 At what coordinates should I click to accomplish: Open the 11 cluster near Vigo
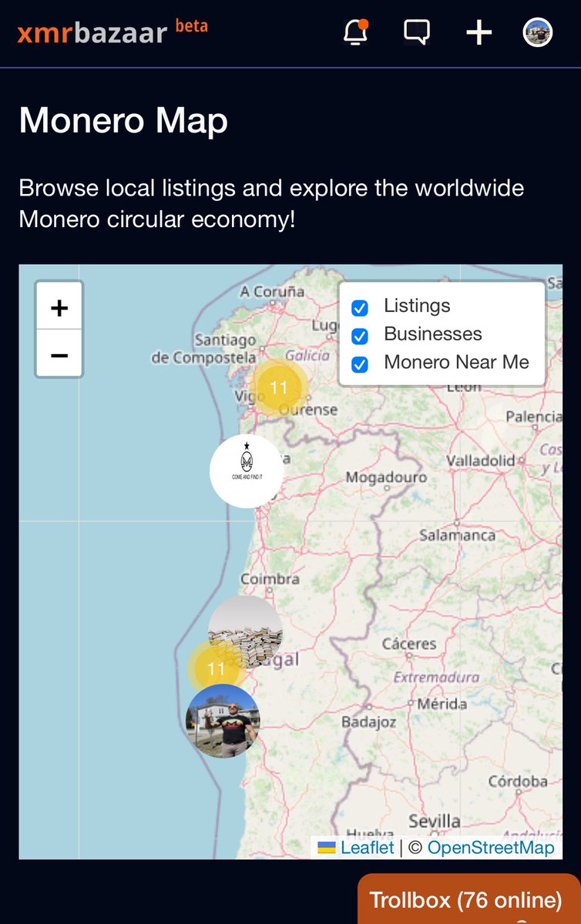pyautogui.click(x=278, y=388)
